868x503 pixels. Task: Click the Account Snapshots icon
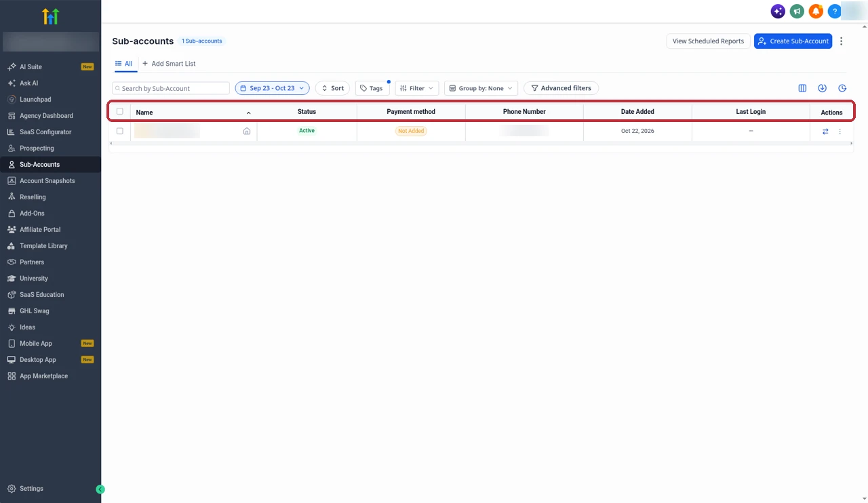[x=12, y=181]
